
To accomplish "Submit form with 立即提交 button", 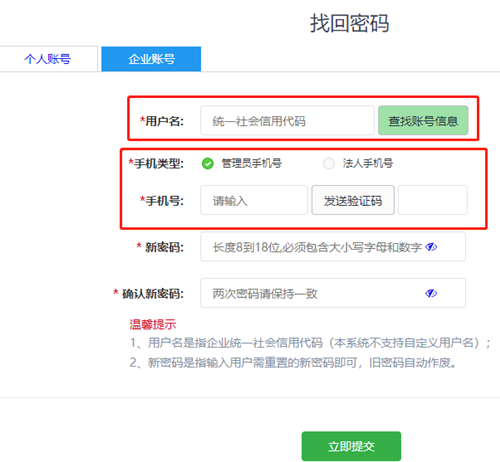I will click(351, 446).
